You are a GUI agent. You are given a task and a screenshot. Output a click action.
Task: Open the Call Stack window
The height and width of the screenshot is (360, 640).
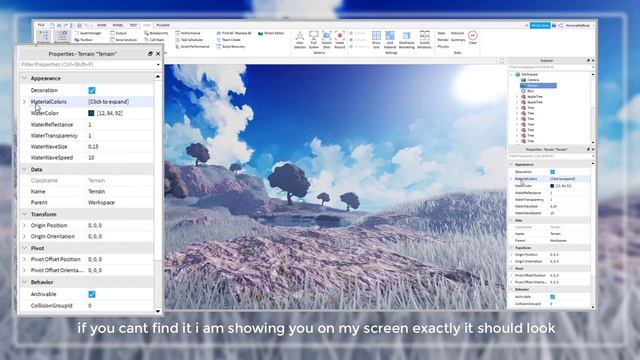(154, 40)
